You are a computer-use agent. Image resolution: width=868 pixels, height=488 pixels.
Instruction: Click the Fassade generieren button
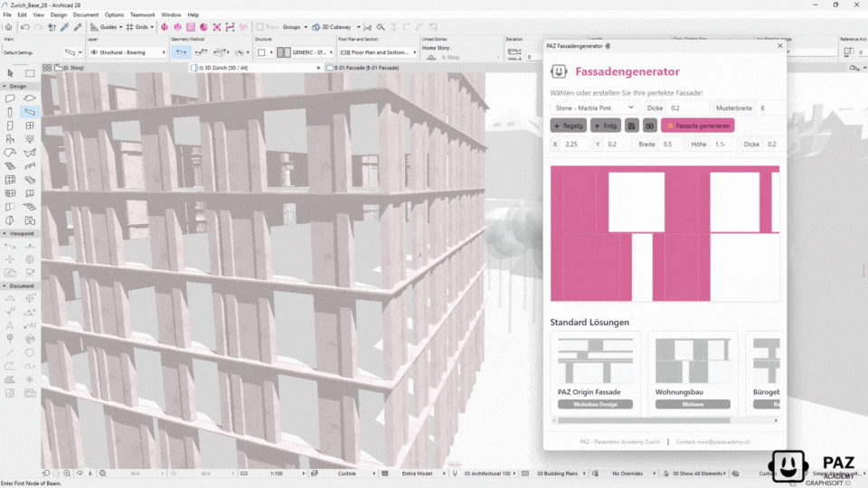(x=697, y=126)
